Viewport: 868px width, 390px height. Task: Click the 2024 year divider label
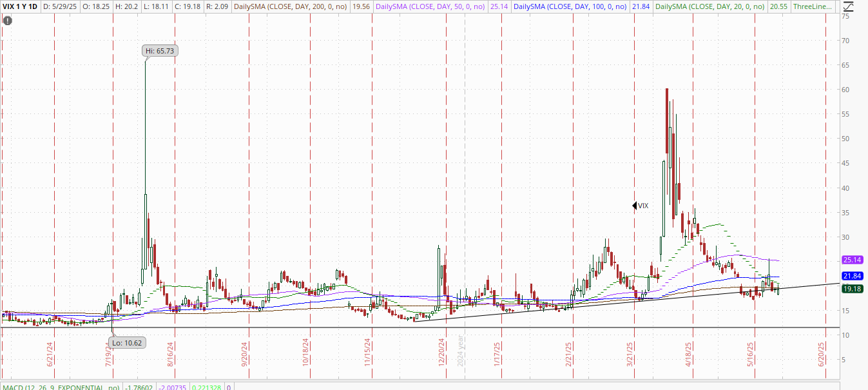coord(461,351)
